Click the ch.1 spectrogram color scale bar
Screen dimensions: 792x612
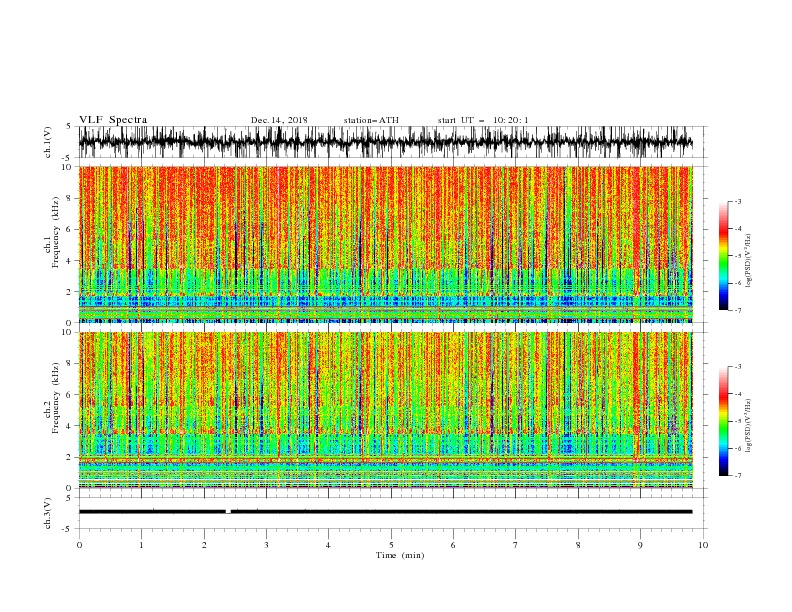(x=724, y=256)
